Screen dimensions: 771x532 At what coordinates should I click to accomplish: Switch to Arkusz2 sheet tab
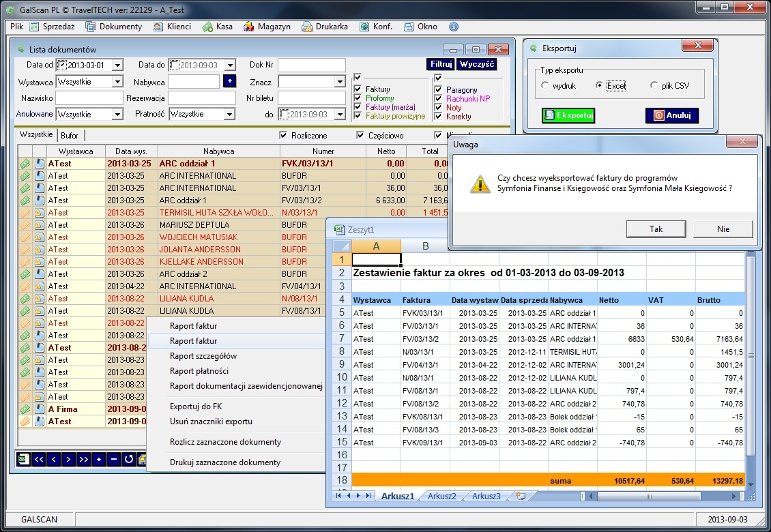(441, 496)
